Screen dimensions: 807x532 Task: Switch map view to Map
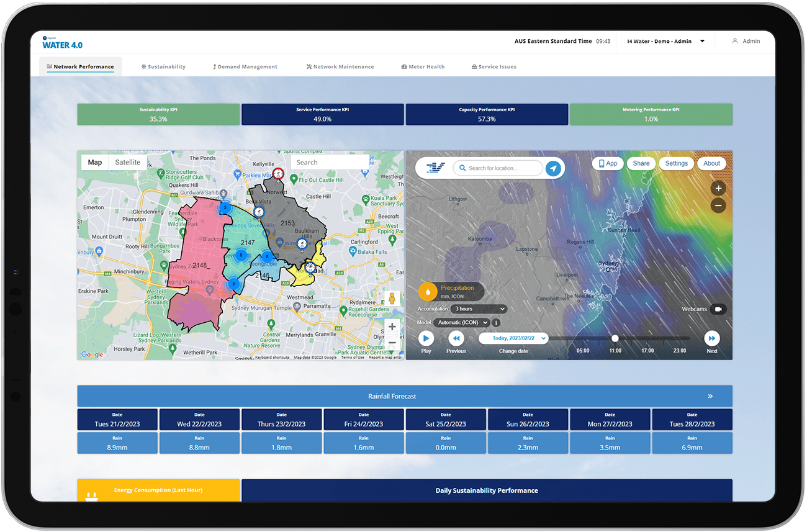pyautogui.click(x=94, y=163)
